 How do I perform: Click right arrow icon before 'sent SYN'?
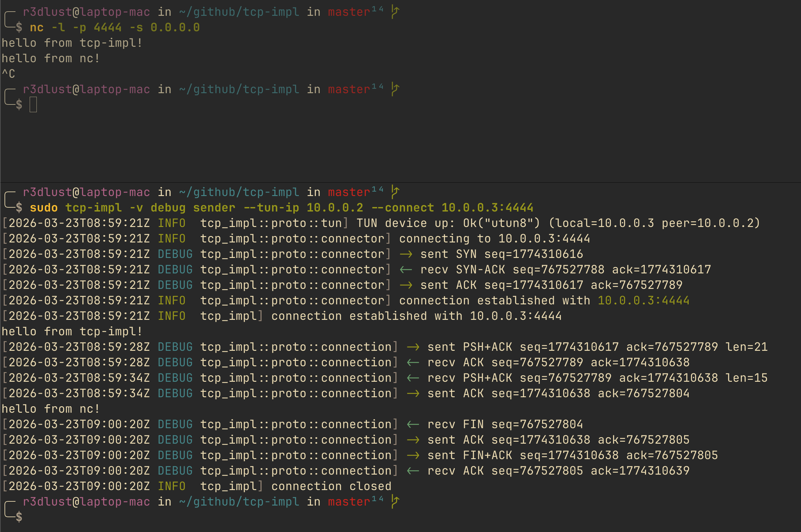click(x=406, y=254)
